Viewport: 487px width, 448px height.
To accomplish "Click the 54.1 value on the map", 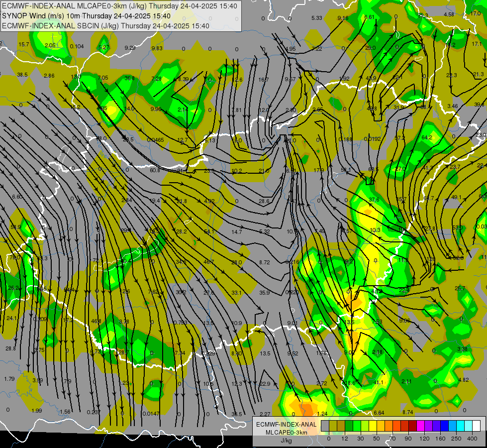I will click(209, 231).
